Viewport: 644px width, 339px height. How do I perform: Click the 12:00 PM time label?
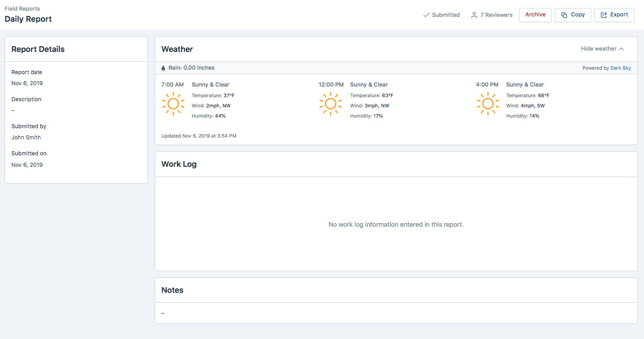(331, 84)
